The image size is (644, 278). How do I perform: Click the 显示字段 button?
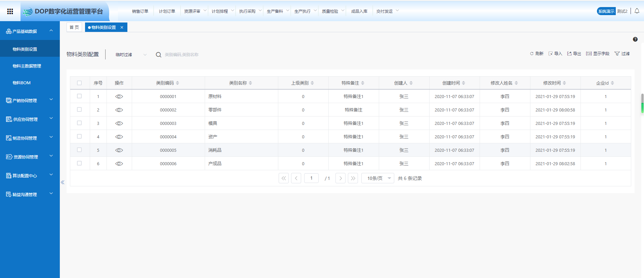coord(598,54)
